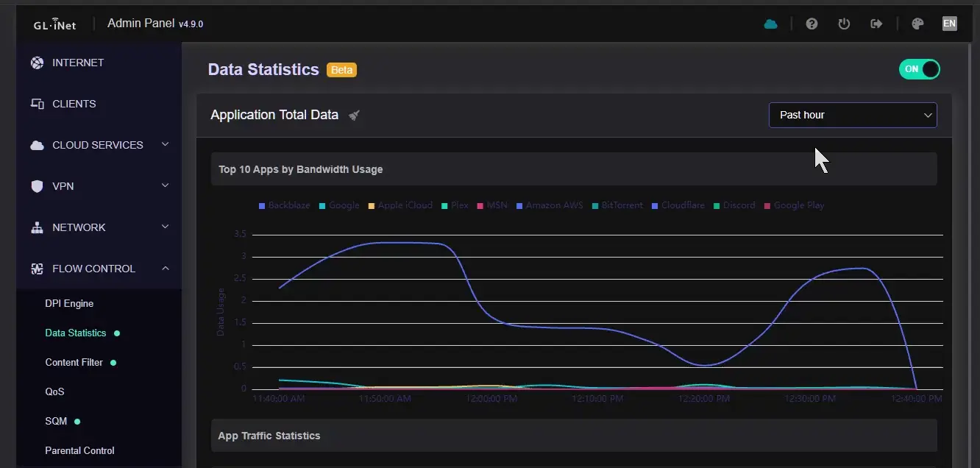Viewport: 980px width, 468px height.
Task: Toggle Backblaze series in chart legend
Action: (x=284, y=205)
